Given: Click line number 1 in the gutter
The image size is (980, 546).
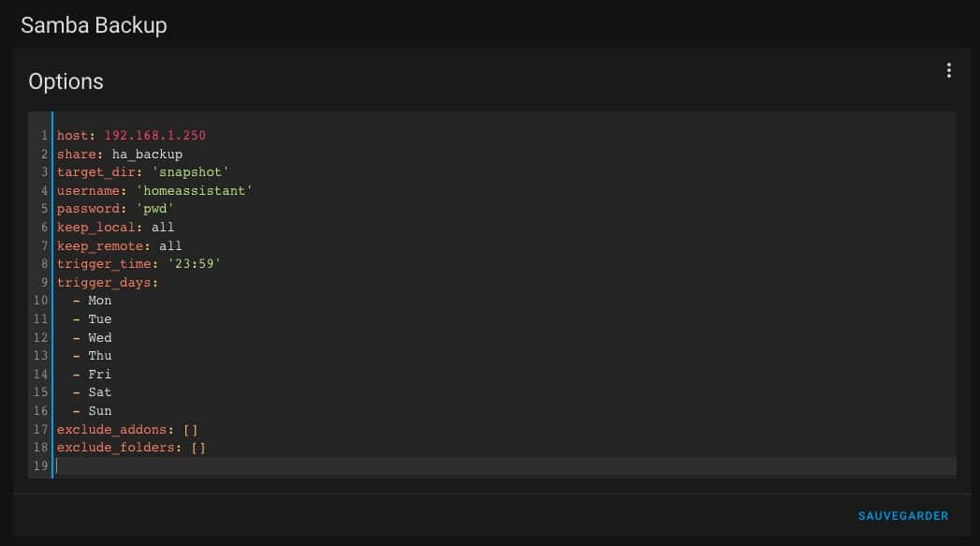Looking at the screenshot, I should tap(44, 135).
